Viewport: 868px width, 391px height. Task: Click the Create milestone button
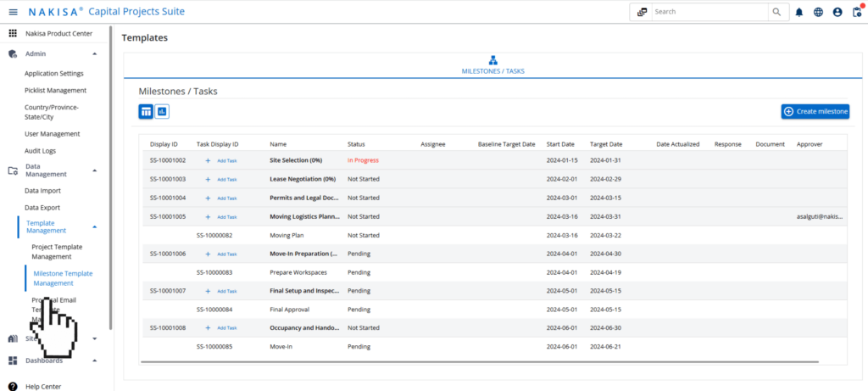coord(815,111)
